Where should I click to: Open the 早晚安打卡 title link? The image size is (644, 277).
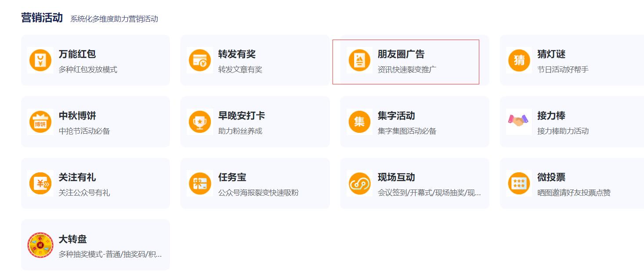[x=242, y=116]
